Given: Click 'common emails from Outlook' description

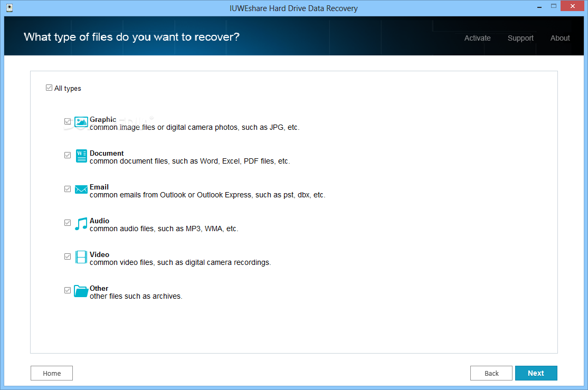Looking at the screenshot, I should point(207,195).
